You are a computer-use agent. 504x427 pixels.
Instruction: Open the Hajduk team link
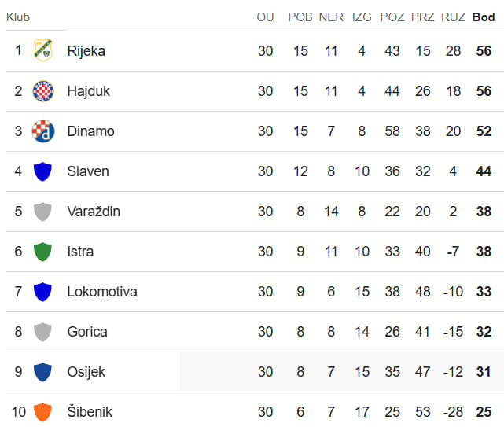[x=88, y=91]
